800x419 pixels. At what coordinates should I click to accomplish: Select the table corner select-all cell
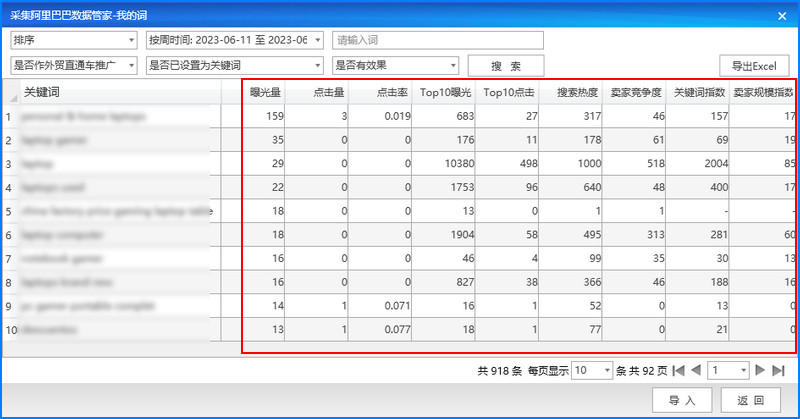pos(11,92)
